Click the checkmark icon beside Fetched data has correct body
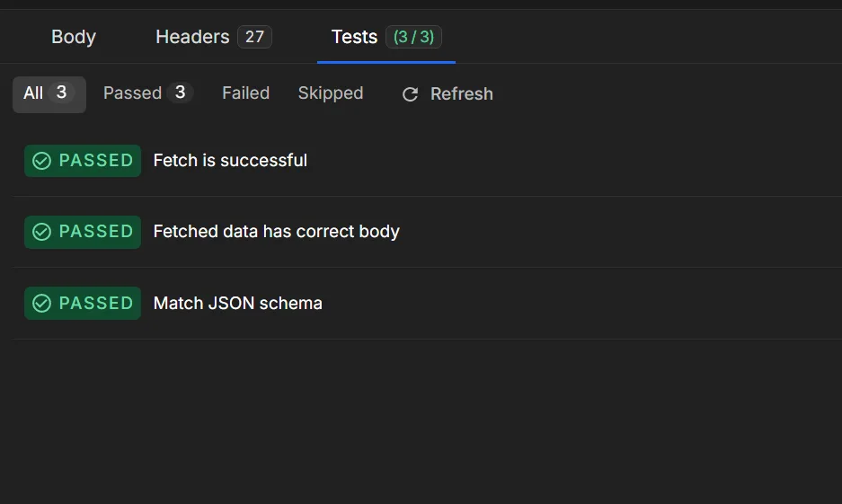This screenshot has height=504, width=842. click(x=42, y=232)
